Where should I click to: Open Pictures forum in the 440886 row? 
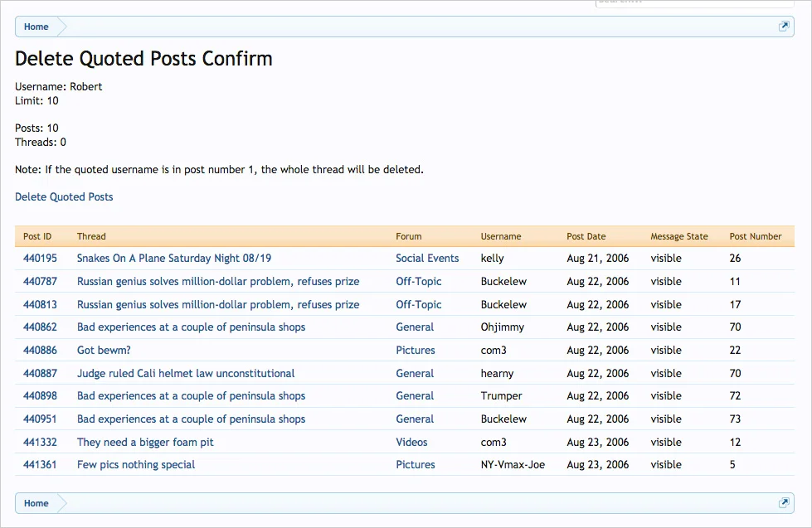416,351
